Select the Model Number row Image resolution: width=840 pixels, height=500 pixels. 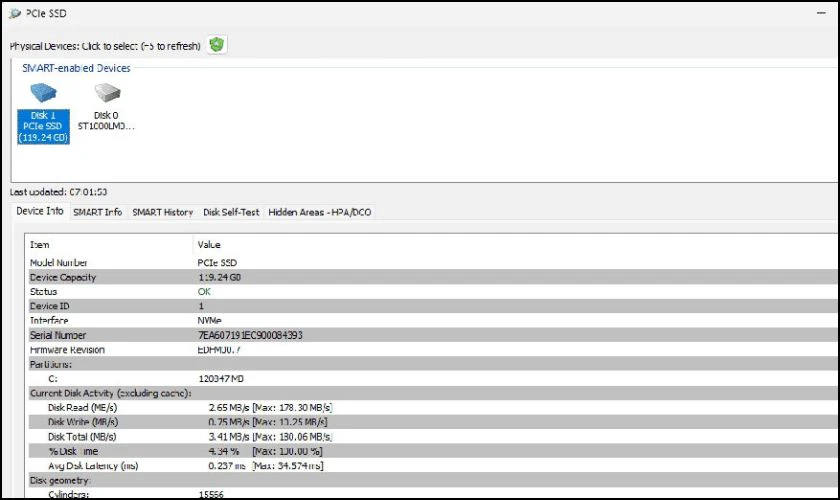pyautogui.click(x=433, y=263)
